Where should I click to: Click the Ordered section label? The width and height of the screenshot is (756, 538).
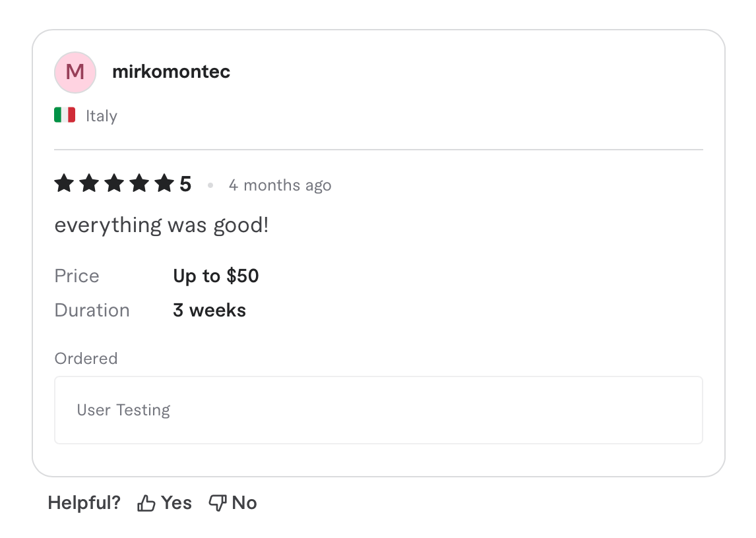pyautogui.click(x=86, y=358)
